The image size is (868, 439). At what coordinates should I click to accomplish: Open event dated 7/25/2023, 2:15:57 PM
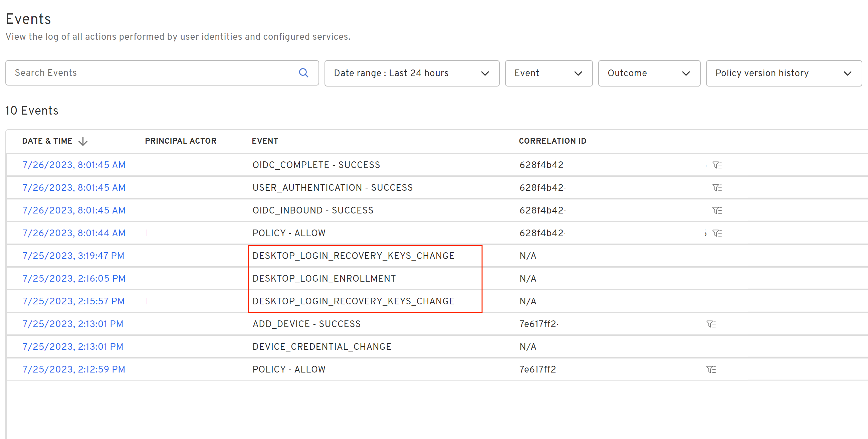(73, 301)
